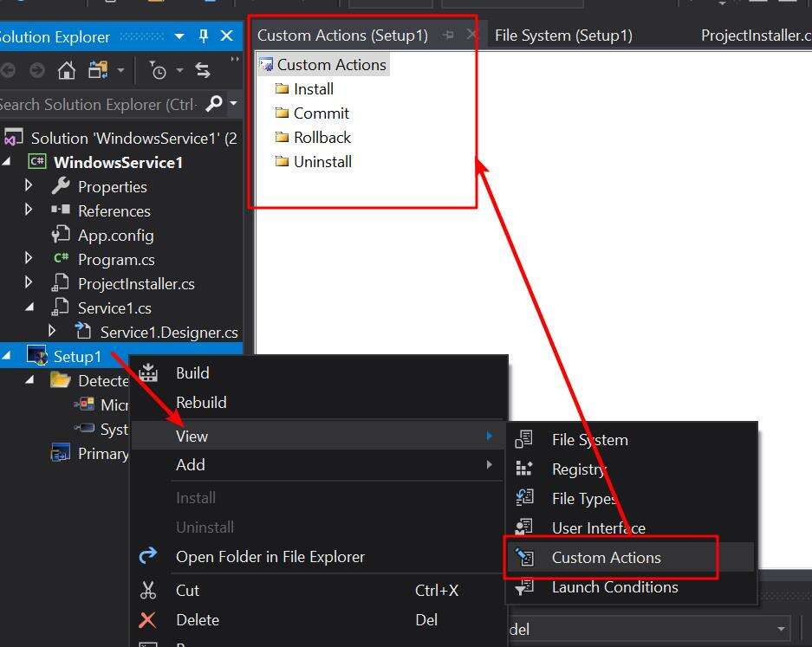The width and height of the screenshot is (812, 647).
Task: Click the User Interface submenu icon
Action: [x=524, y=527]
